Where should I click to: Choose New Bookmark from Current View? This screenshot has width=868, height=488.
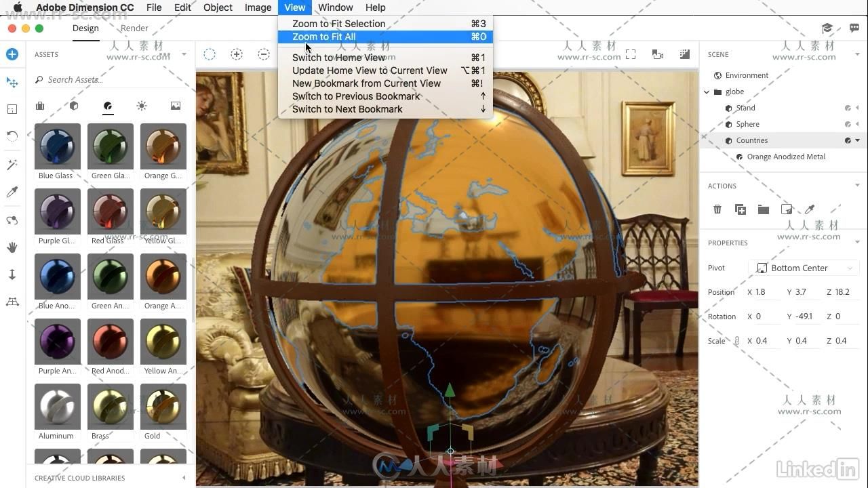click(x=385, y=83)
